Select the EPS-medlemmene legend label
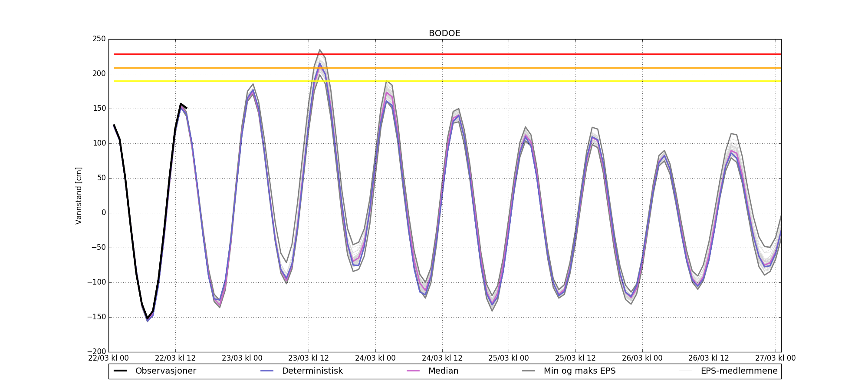 [739, 371]
